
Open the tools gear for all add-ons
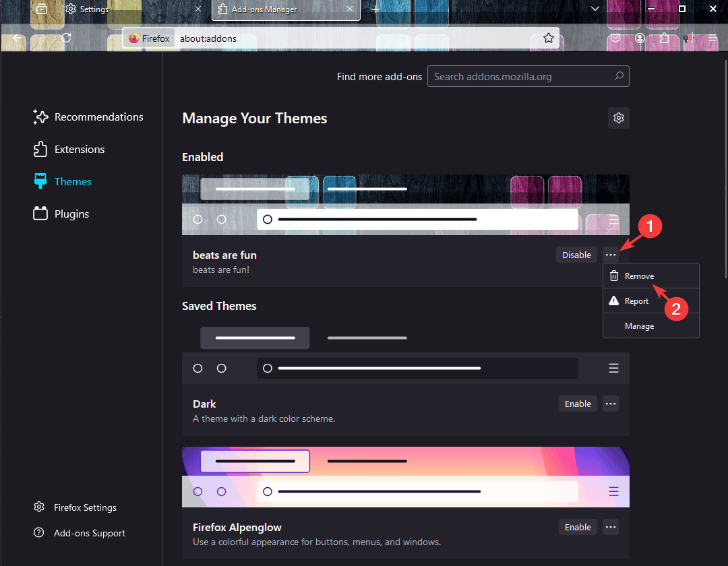(618, 118)
